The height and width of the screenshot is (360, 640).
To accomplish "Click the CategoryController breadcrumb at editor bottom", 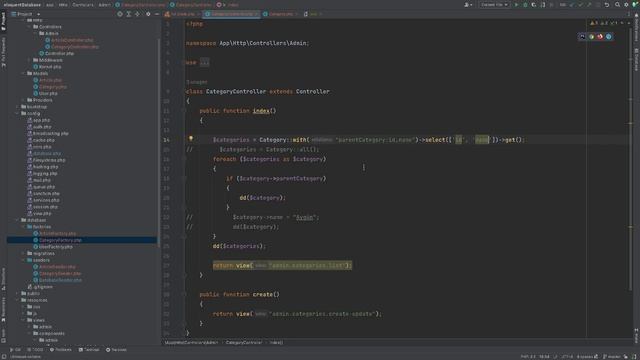I will 244,342.
